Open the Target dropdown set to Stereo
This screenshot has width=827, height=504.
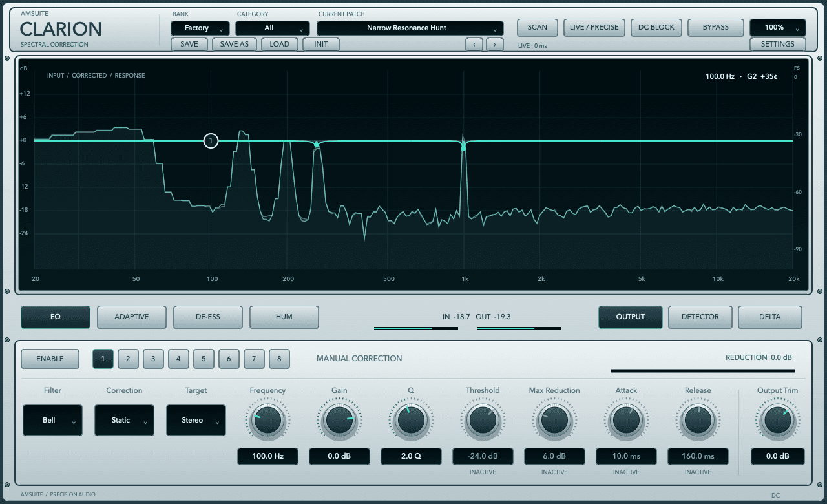pyautogui.click(x=196, y=420)
